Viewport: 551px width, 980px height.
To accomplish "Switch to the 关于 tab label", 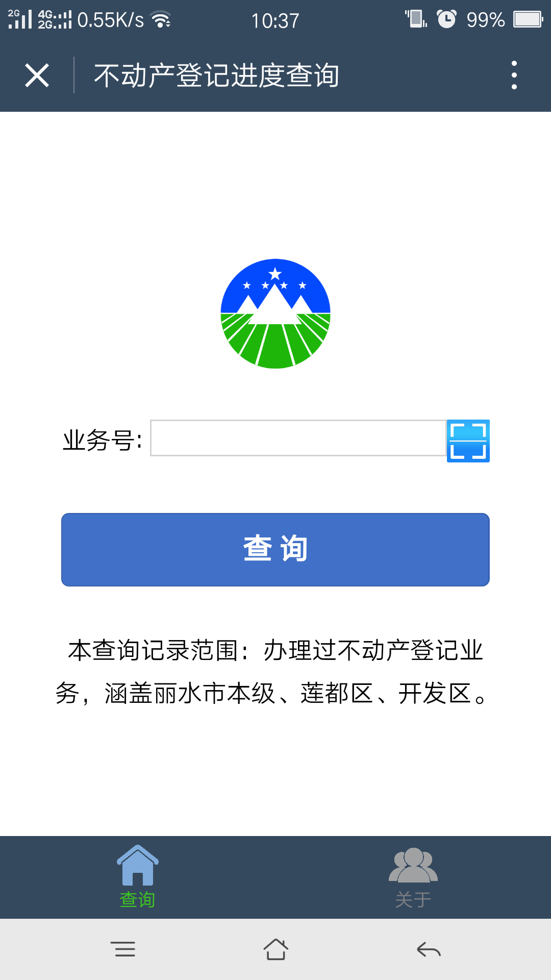I will point(413,900).
